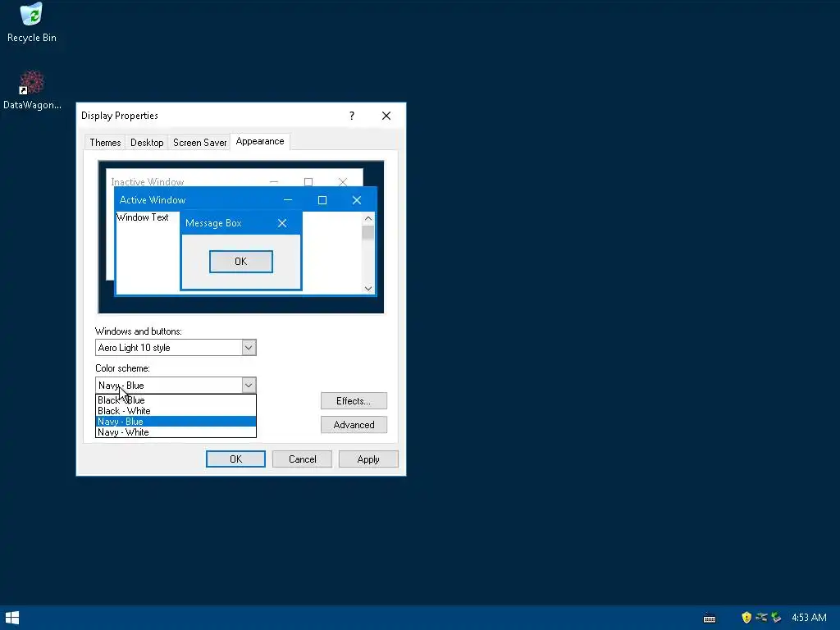Click the Display Properties help question mark
The height and width of the screenshot is (630, 840).
pyautogui.click(x=351, y=116)
